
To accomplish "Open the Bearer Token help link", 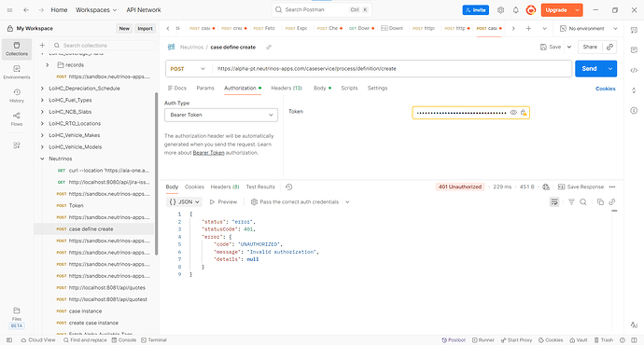I will point(208,153).
